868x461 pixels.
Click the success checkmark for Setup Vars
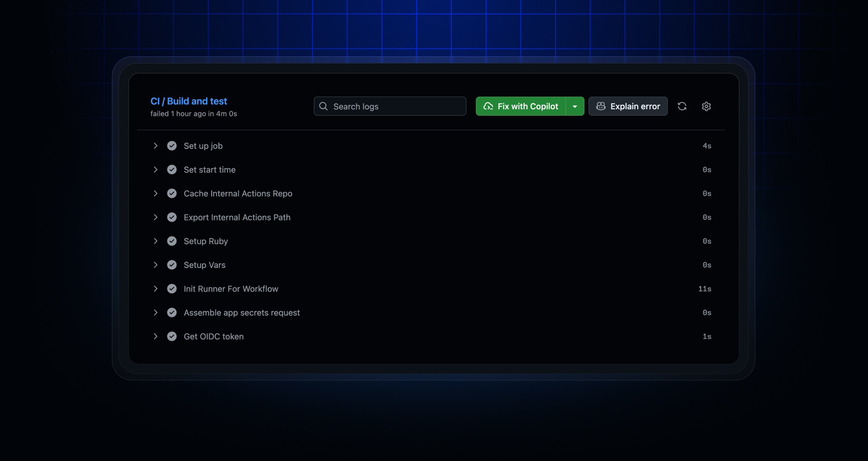tap(172, 265)
